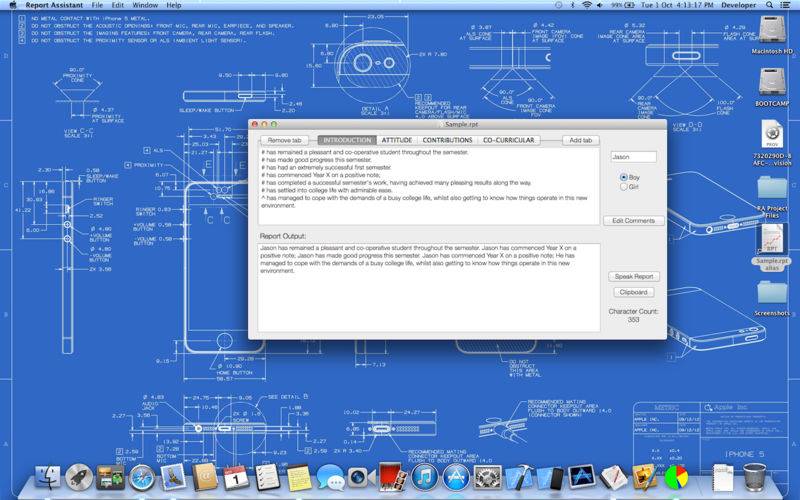
Task: Open the picture-and-brush icon in the Dock
Action: pyautogui.click(x=644, y=478)
